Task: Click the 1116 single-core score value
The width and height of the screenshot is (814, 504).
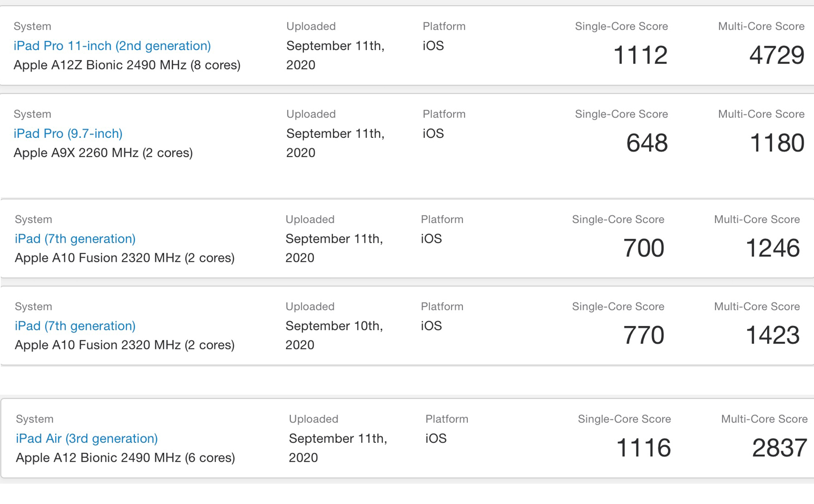Action: (643, 448)
